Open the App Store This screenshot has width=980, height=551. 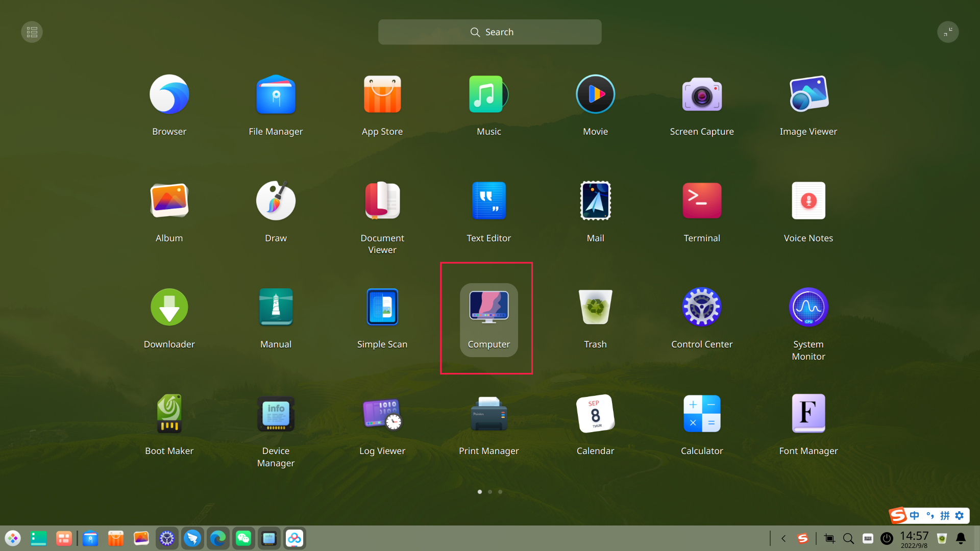point(382,94)
